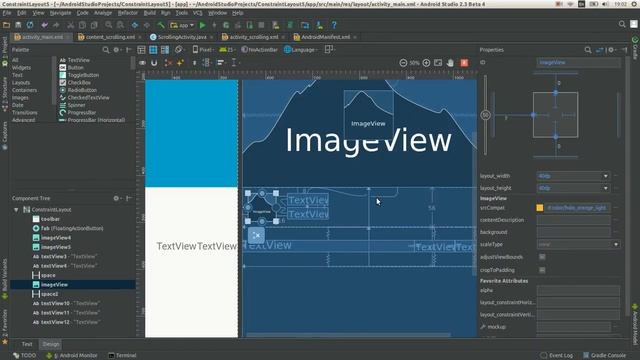Select ToggleButton in the Palette list
The height and width of the screenshot is (360, 640).
79,75
